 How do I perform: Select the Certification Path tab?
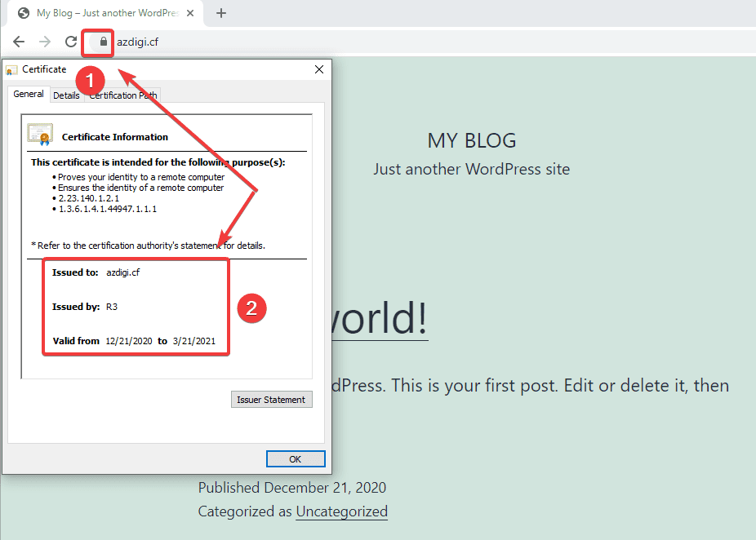123,95
